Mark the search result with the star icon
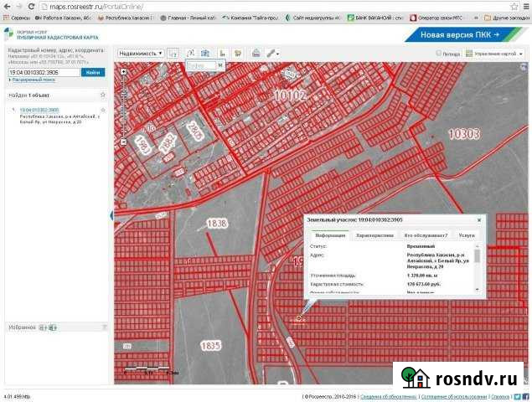 [103, 110]
